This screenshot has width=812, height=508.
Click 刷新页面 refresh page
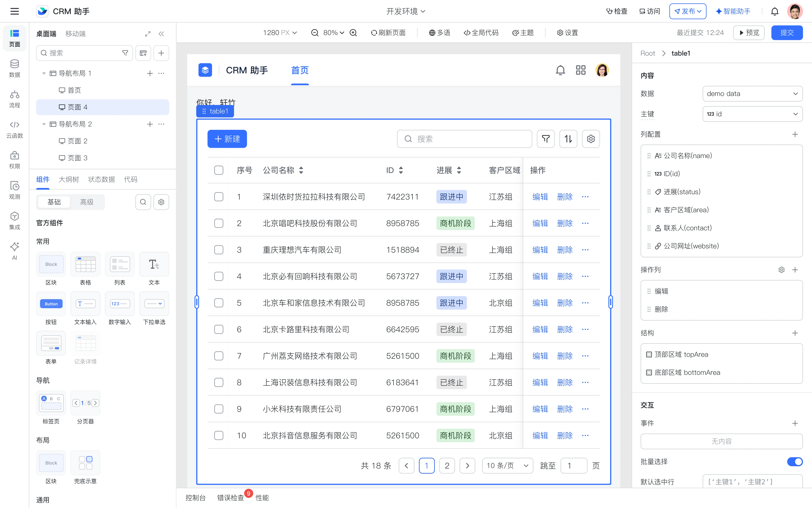click(x=388, y=33)
